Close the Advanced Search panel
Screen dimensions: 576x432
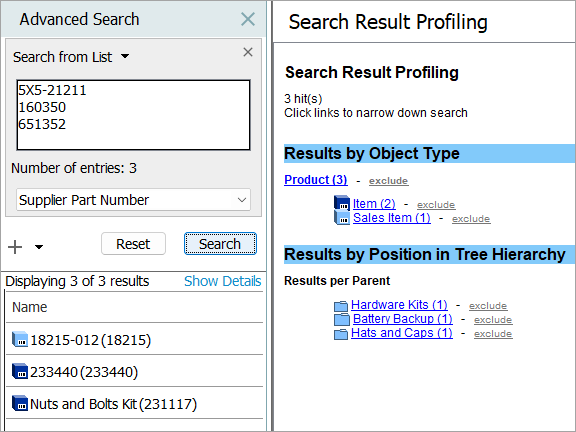248,19
